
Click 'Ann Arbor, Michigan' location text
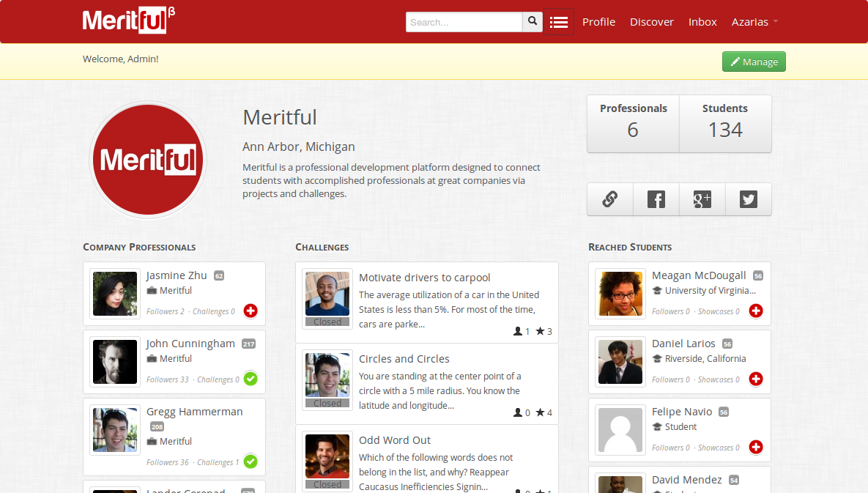click(x=298, y=147)
